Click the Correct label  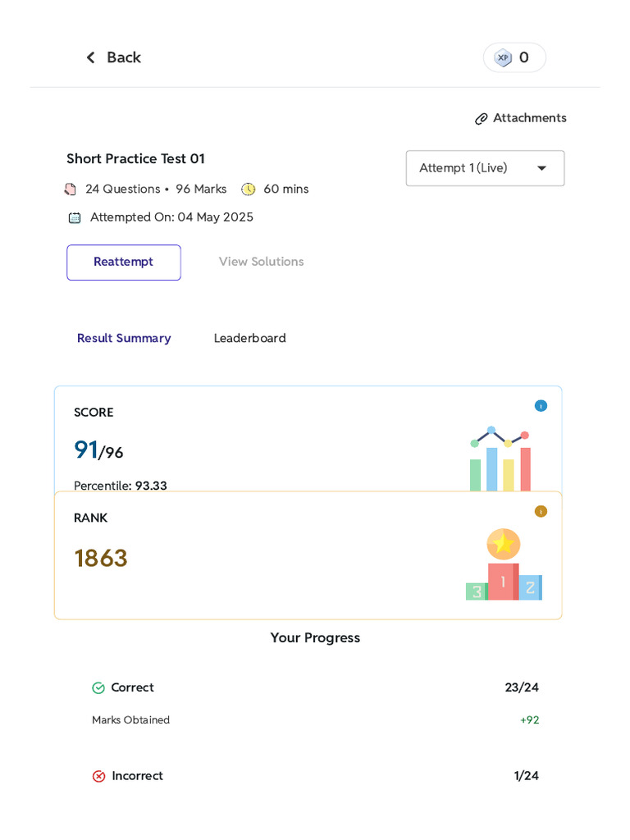click(132, 687)
